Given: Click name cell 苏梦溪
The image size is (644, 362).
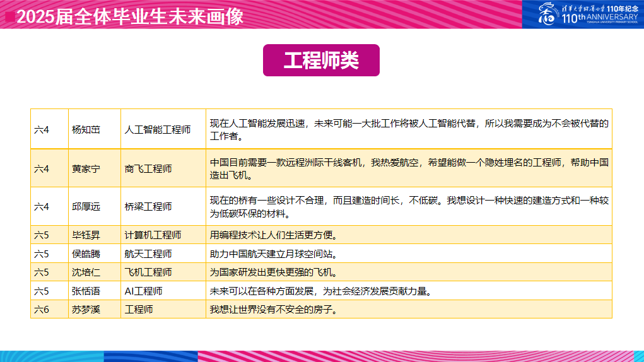Looking at the screenshot, I should coord(95,309).
